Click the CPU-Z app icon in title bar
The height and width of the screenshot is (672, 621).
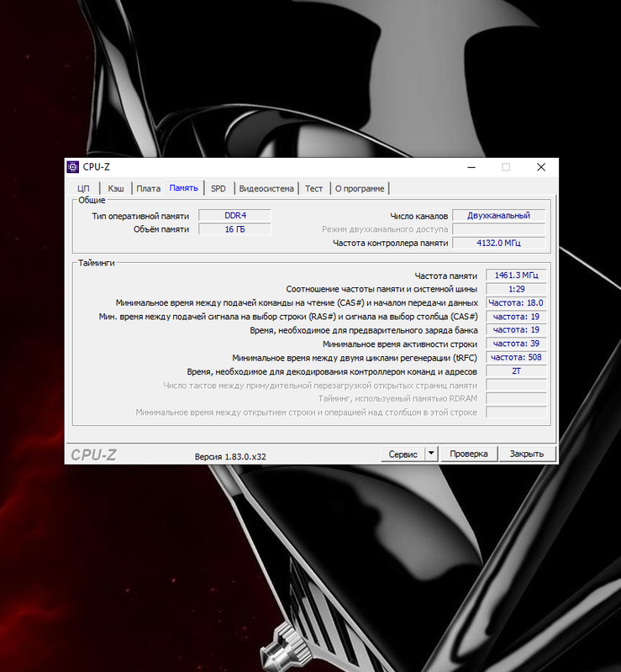[x=73, y=166]
